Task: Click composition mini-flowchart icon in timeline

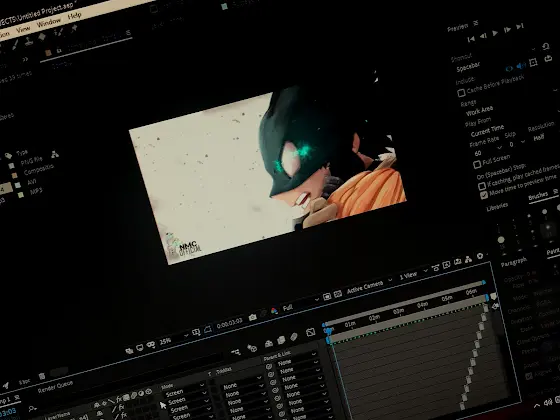Action: (x=236, y=352)
